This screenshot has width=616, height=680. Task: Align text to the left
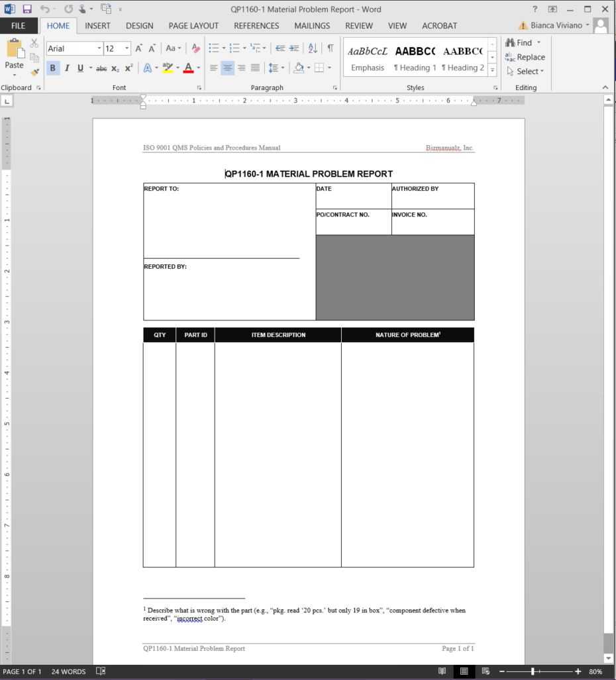click(213, 68)
